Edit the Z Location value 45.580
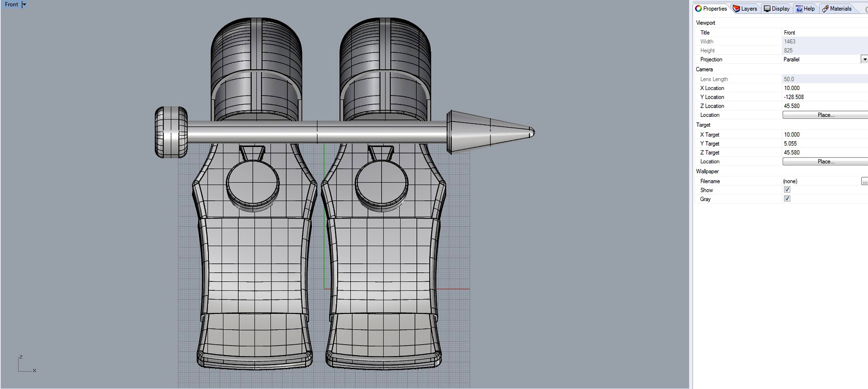Image resolution: width=868 pixels, height=389 pixels. click(x=825, y=106)
